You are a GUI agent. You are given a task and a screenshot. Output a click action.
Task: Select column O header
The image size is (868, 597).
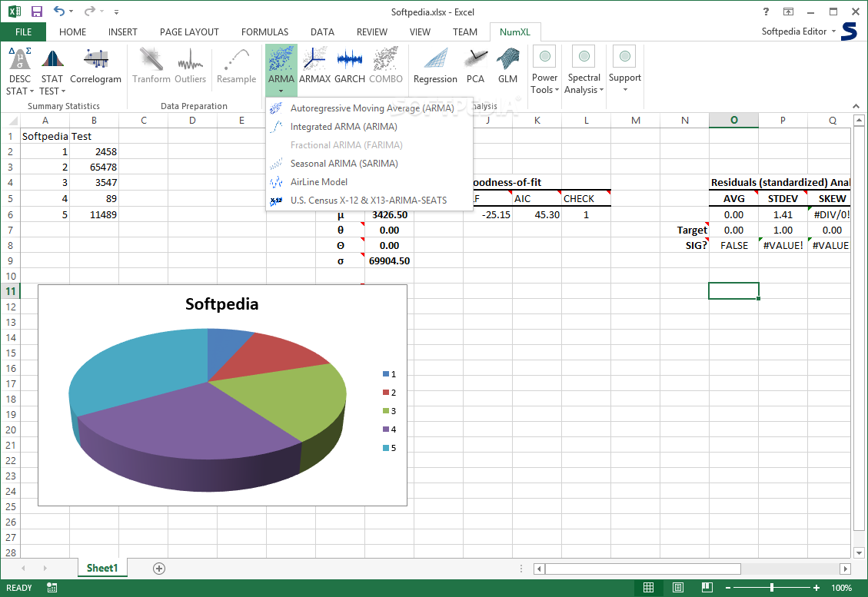[x=734, y=121]
